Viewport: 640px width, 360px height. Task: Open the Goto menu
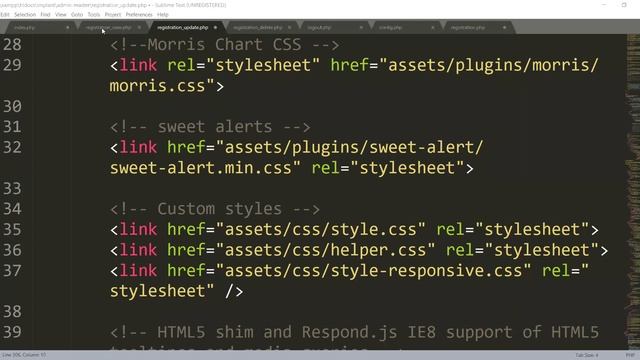click(77, 15)
